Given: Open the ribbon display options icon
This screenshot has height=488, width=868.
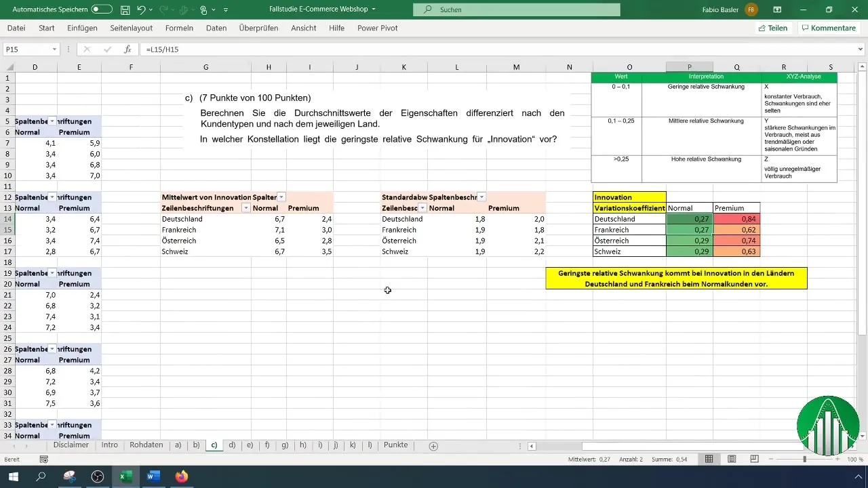Looking at the screenshot, I should pyautogui.click(x=777, y=9).
